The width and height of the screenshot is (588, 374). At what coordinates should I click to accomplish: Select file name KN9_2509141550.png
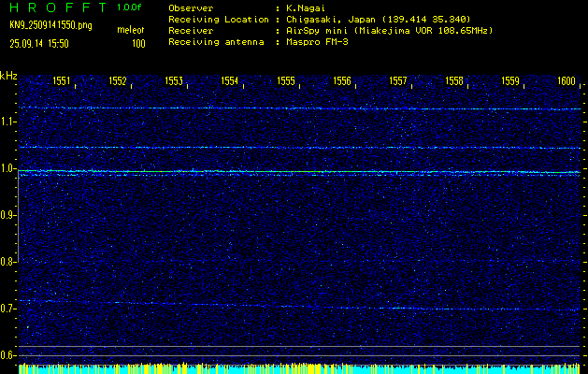[x=50, y=25]
